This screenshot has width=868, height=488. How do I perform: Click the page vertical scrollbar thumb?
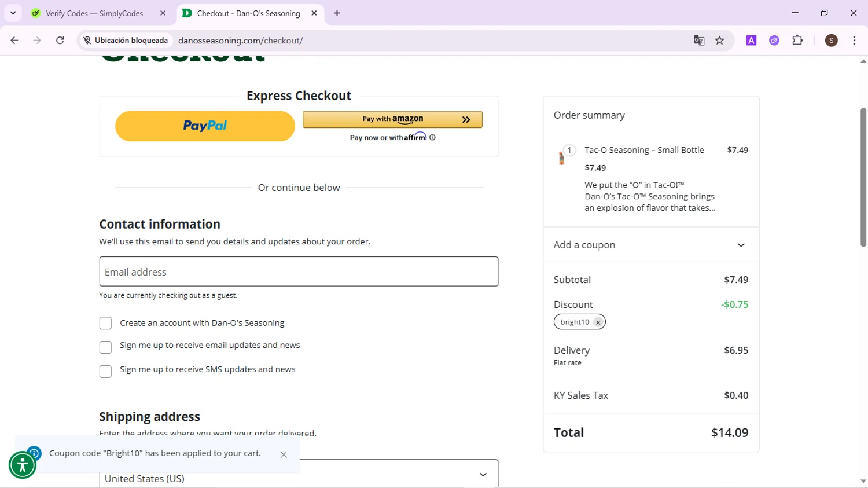pos(863,177)
